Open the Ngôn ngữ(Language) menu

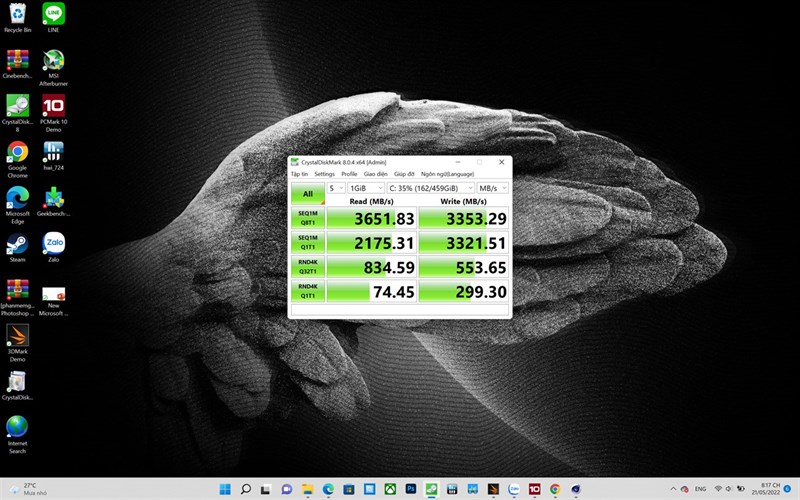(x=447, y=174)
